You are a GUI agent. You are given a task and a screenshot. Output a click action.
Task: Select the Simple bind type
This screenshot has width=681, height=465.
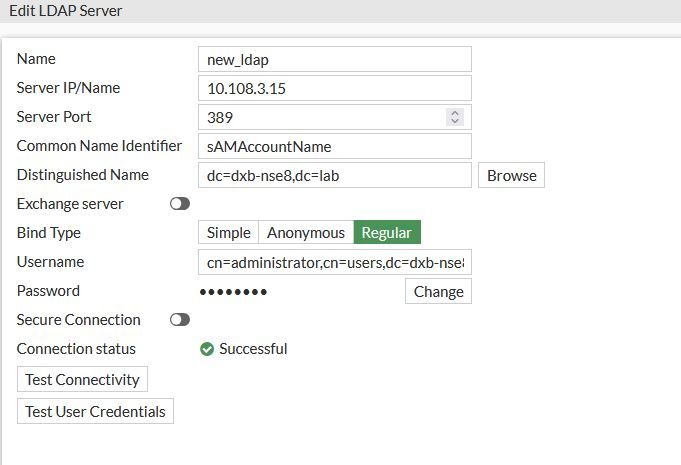(228, 233)
